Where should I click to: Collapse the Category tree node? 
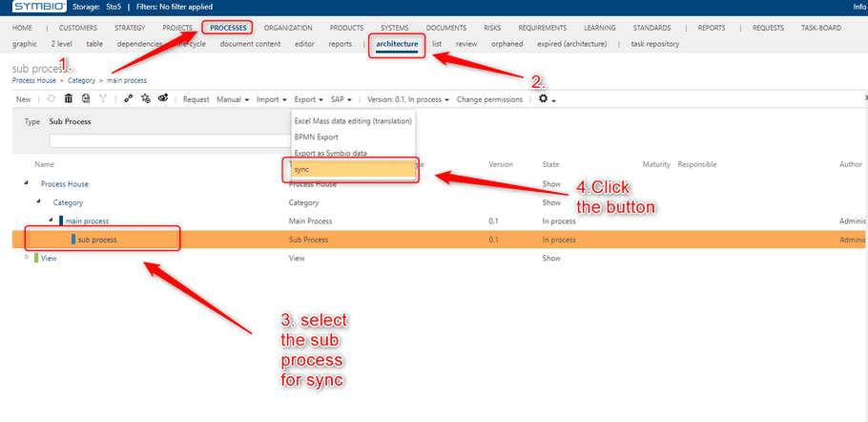coord(38,201)
